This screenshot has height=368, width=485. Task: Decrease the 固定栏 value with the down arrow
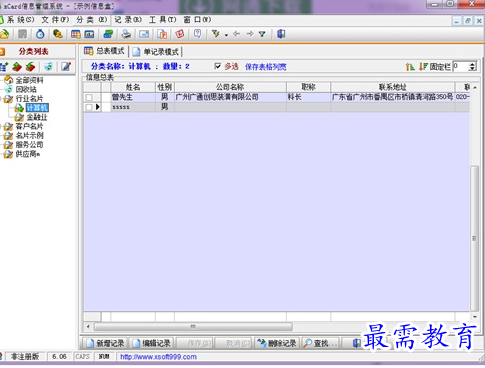[472, 69]
